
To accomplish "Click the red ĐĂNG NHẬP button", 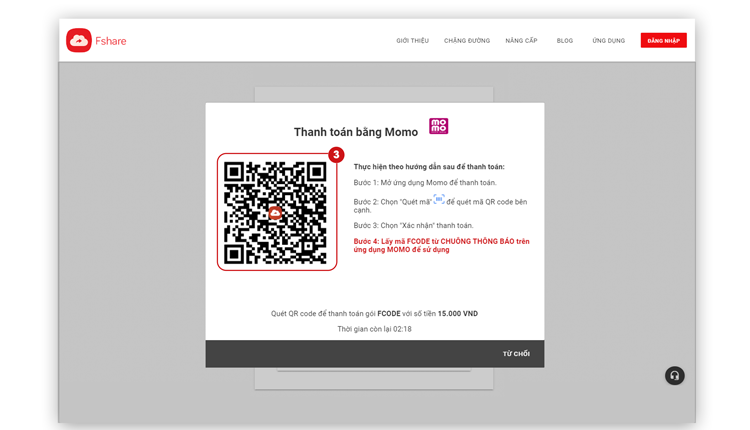I will click(663, 41).
